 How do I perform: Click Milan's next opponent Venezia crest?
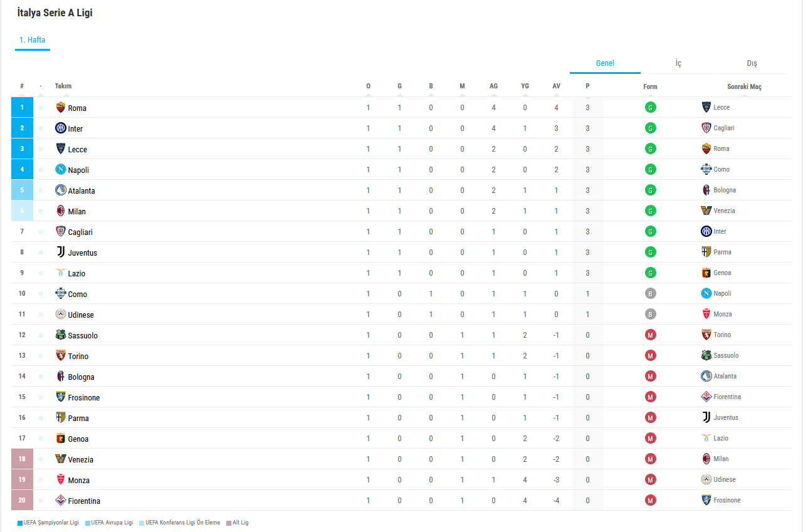click(x=706, y=211)
